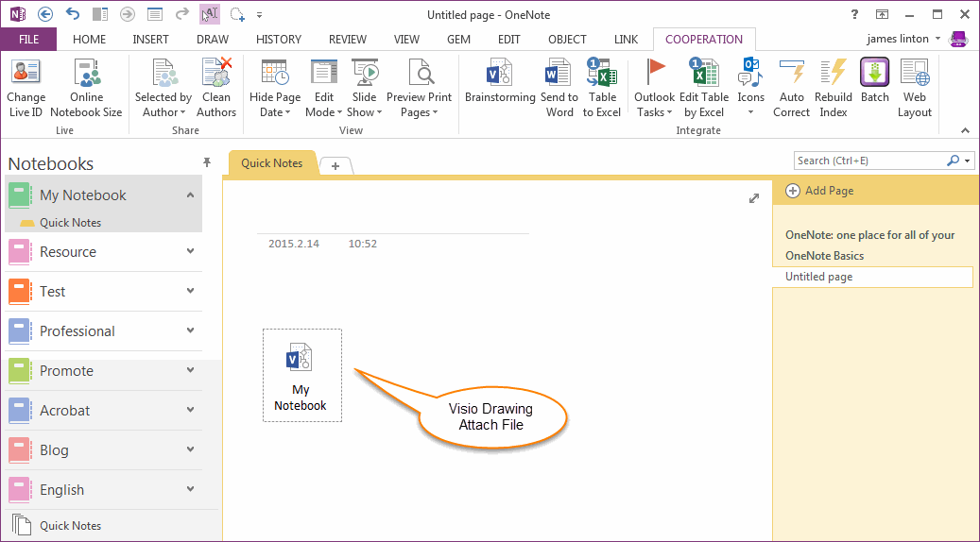This screenshot has width=980, height=542.
Task: Click the Change Live ID icon
Action: 26,73
